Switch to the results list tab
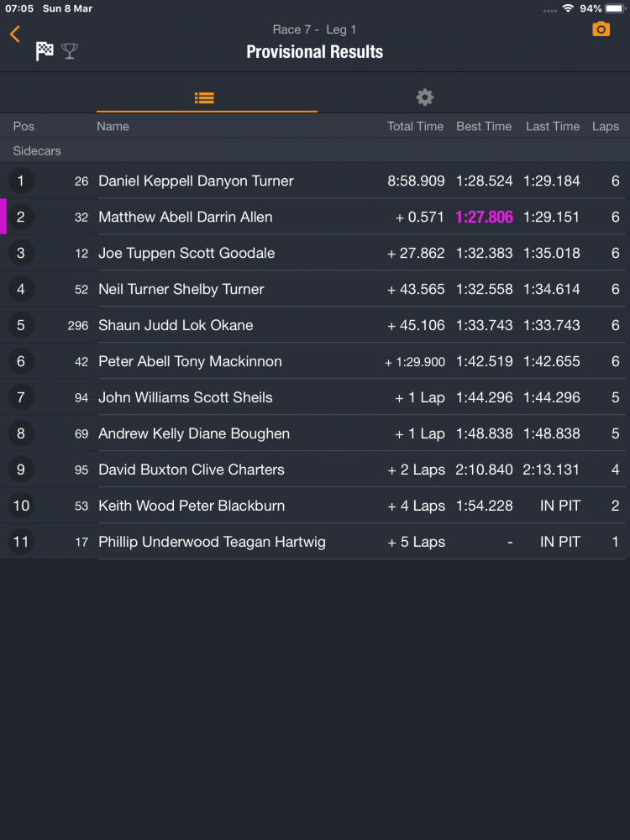 tap(204, 97)
